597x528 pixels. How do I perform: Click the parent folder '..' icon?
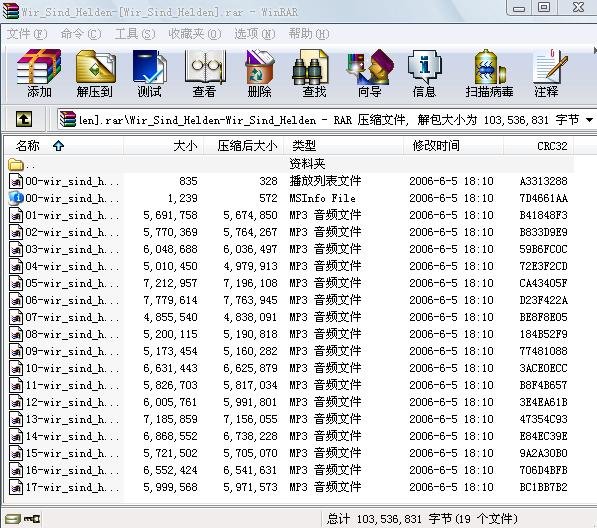[x=16, y=165]
